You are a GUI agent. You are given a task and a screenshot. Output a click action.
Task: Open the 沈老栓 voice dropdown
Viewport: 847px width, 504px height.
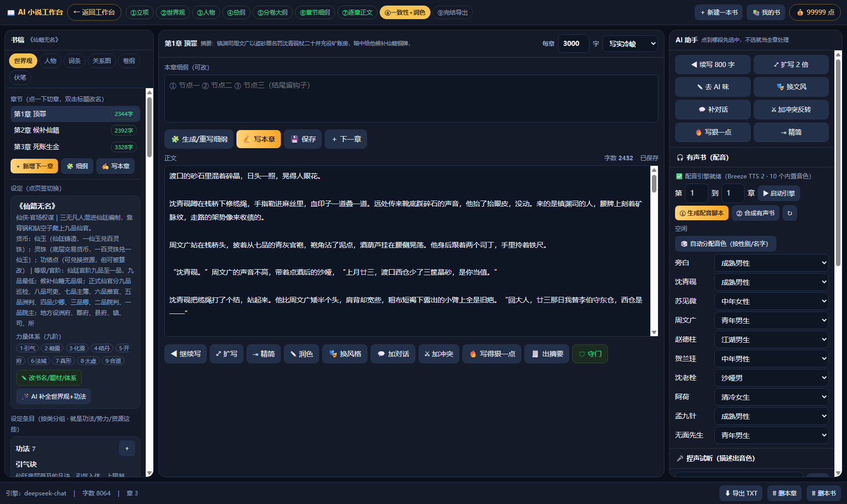click(x=771, y=378)
